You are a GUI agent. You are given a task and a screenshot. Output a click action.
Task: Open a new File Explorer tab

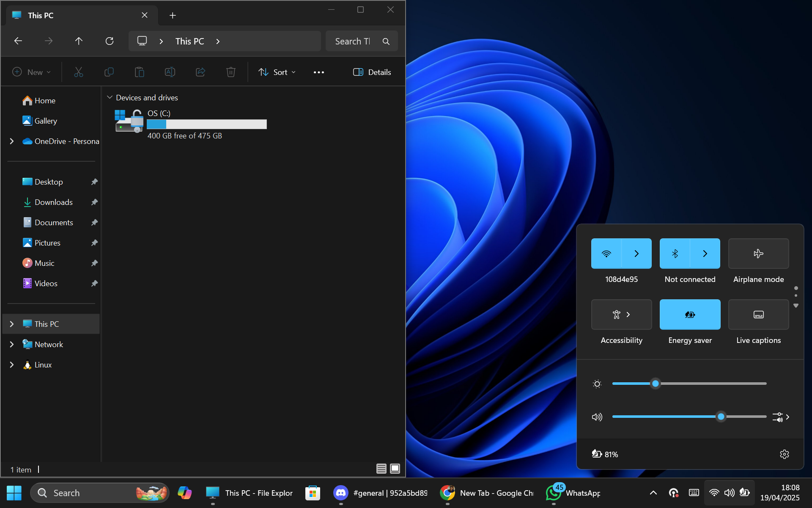pyautogui.click(x=173, y=15)
